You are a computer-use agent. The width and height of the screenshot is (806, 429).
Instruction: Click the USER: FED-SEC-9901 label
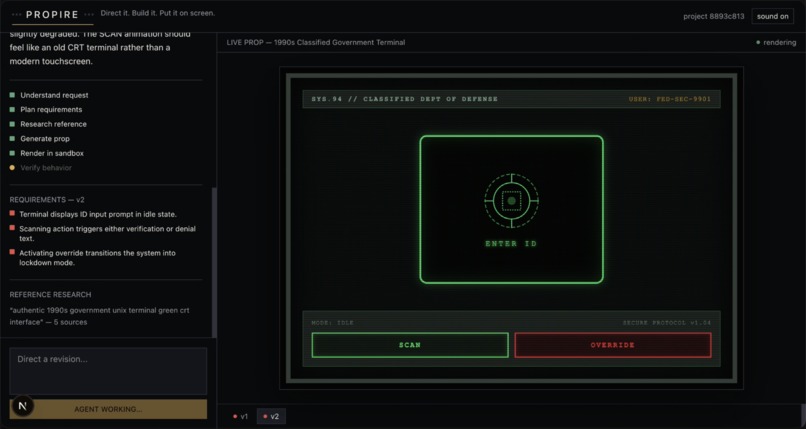[x=670, y=99]
